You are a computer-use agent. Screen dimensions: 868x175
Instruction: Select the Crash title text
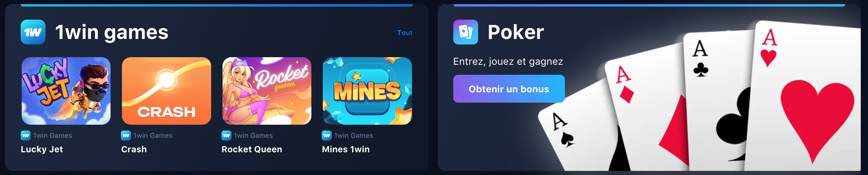click(134, 149)
